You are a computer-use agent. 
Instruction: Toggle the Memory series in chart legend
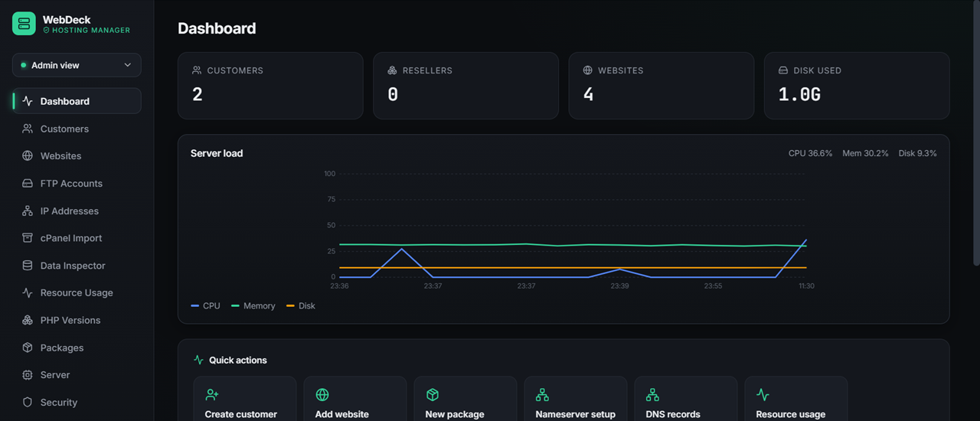[253, 305]
